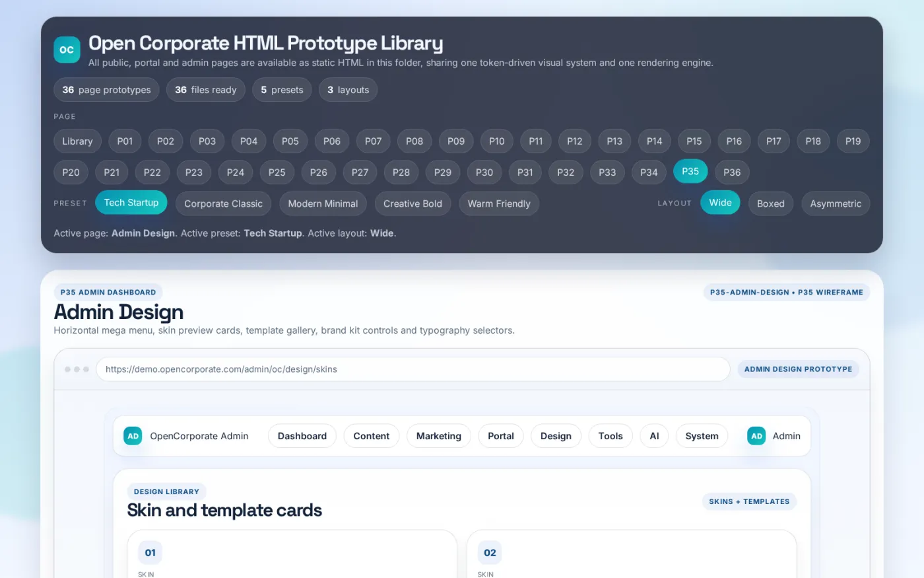Click the Skins + Templates badge
Viewport: 924px width, 578px height.
(x=749, y=501)
